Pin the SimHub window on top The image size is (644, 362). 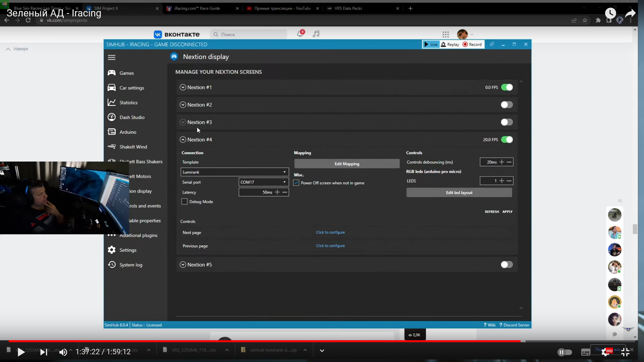pos(492,44)
